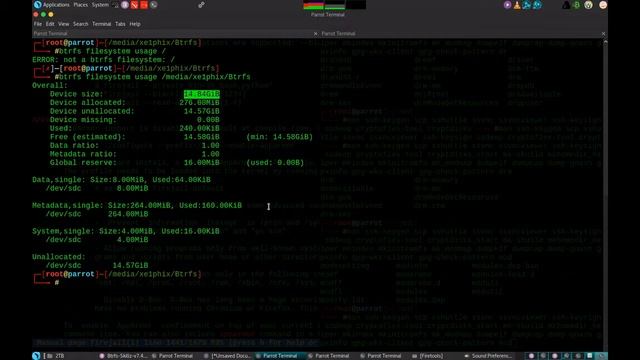Open the File menu of Parrot Terminal
Screen dimensions: 640x360
tap(38, 24)
